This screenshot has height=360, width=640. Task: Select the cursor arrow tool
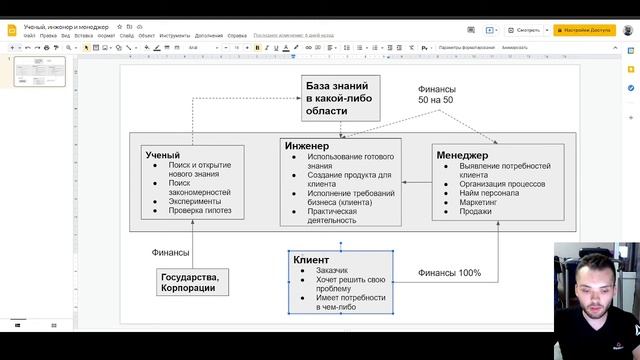(x=86, y=48)
